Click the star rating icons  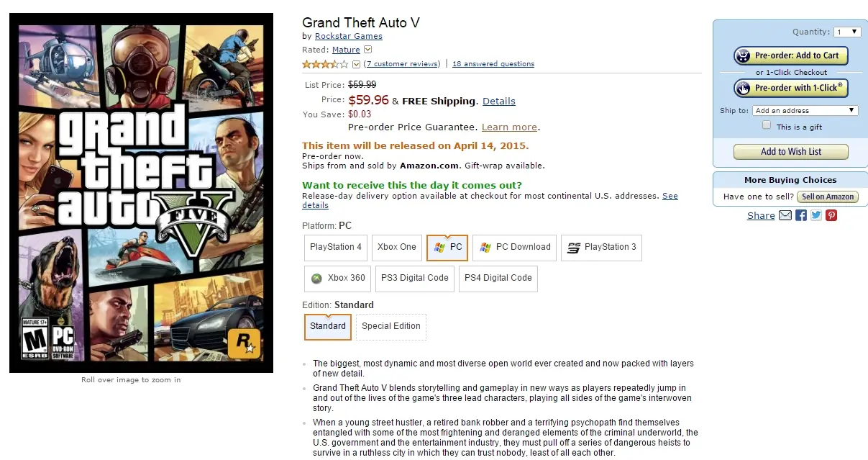(x=325, y=64)
